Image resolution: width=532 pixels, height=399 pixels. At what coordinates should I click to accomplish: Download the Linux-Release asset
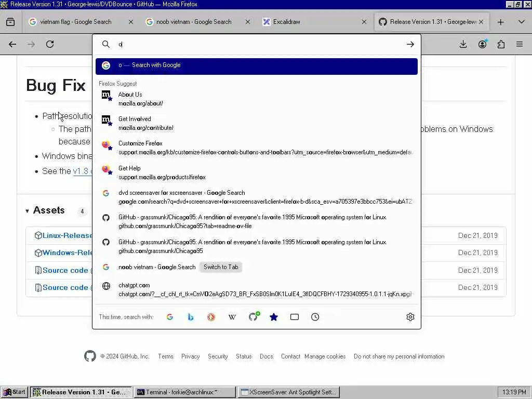[x=67, y=235]
